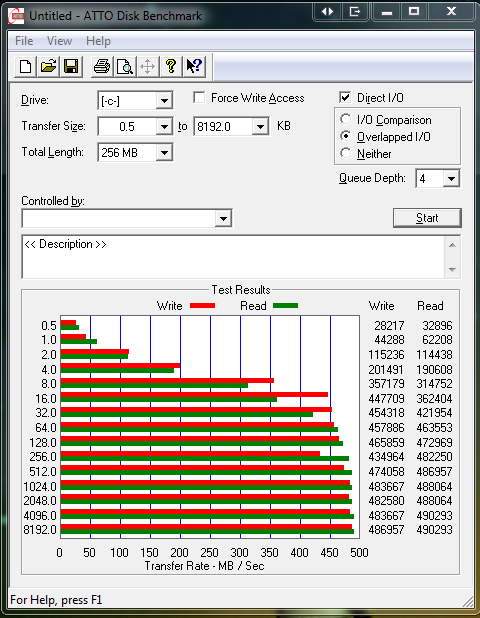Close the ATTO Disk Benchmark window

(451, 11)
